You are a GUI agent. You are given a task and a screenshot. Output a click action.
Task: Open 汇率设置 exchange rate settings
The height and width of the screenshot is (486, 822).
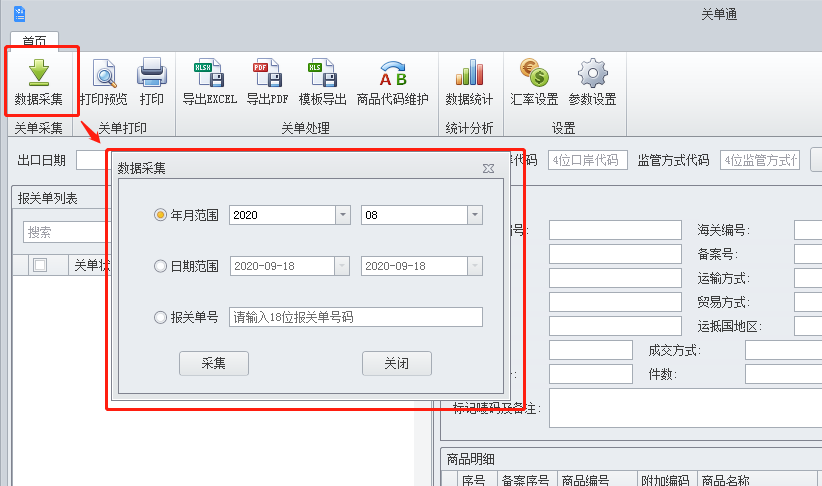[x=534, y=82]
